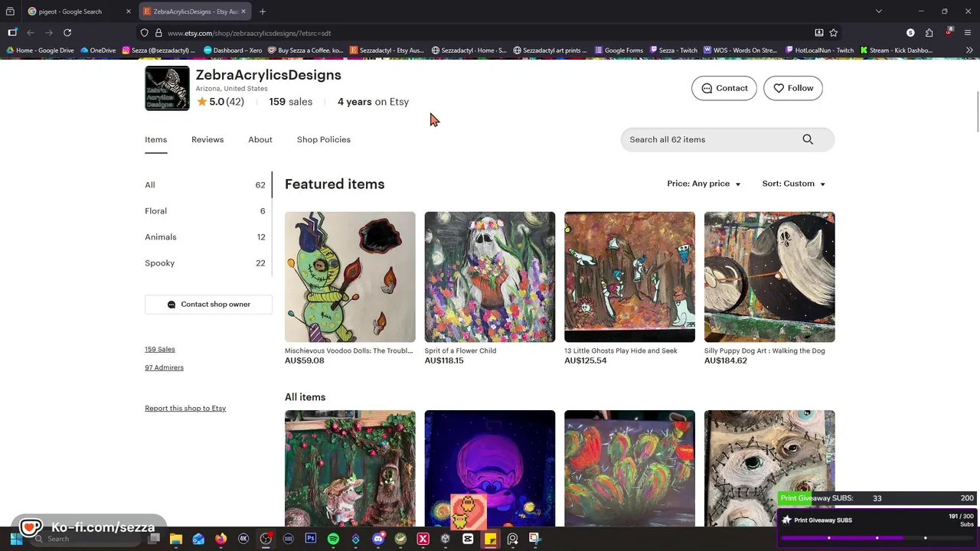Launch Photoshop from the taskbar
The height and width of the screenshot is (551, 980).
[311, 539]
